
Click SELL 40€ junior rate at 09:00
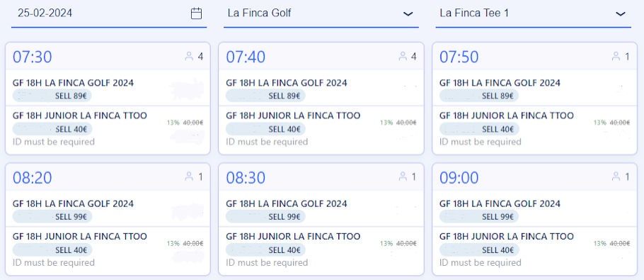click(479, 250)
